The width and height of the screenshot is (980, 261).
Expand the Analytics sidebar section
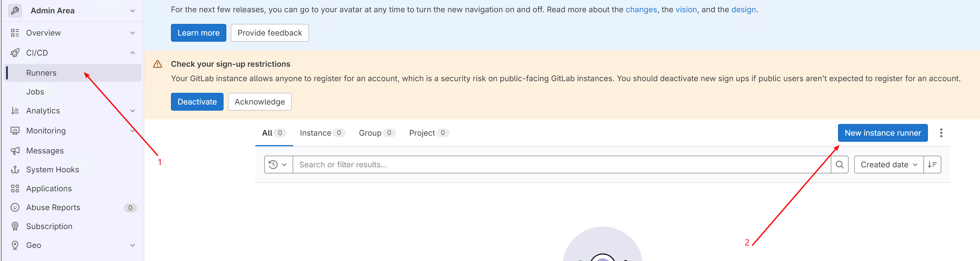[x=132, y=111]
